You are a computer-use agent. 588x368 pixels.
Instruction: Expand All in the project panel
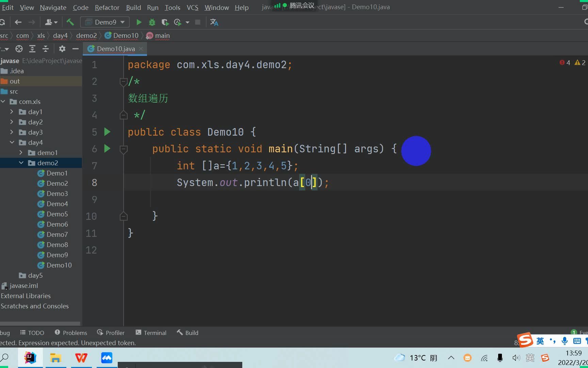[x=32, y=49]
